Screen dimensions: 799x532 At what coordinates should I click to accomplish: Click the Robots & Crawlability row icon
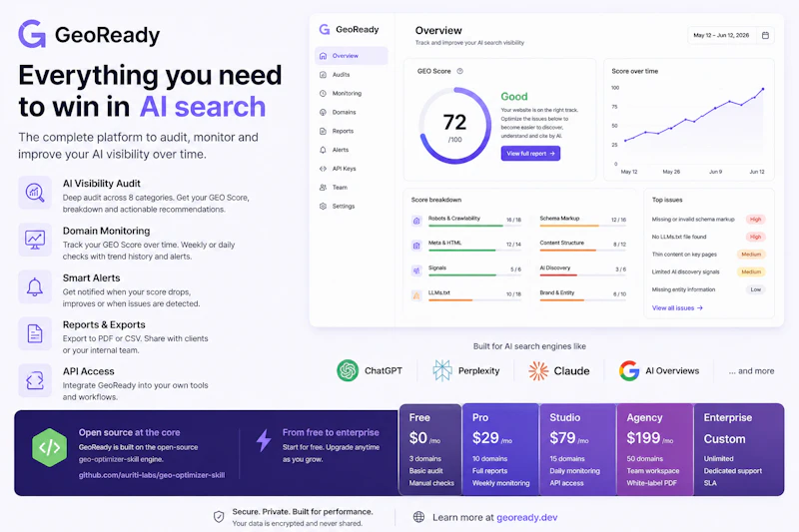click(416, 221)
